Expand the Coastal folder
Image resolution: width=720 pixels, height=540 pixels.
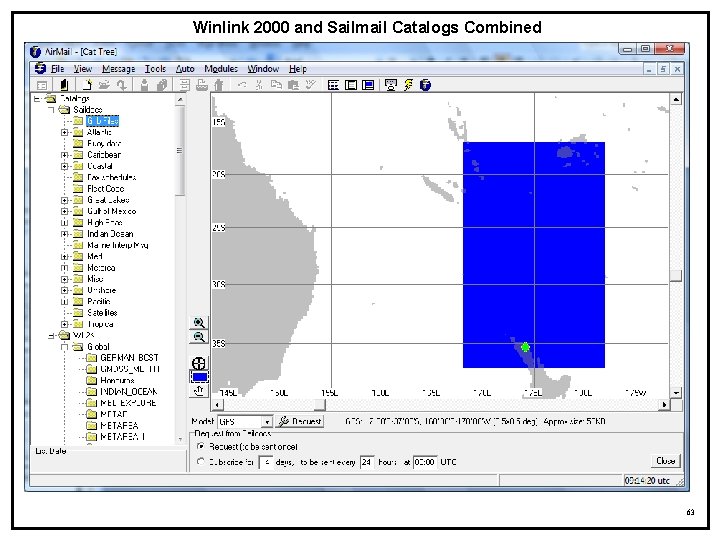click(x=65, y=166)
